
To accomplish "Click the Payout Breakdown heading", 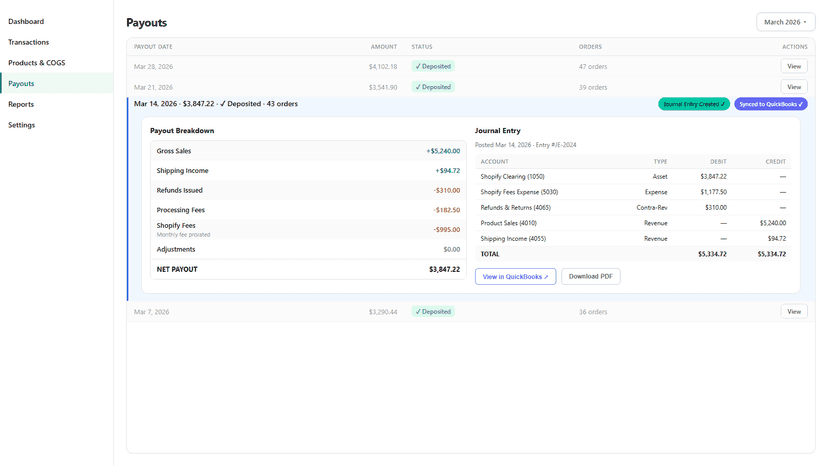I will coord(182,131).
